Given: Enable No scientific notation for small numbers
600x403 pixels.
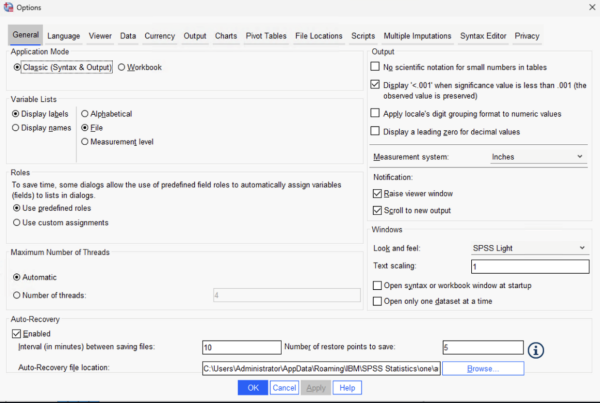Looking at the screenshot, I should tap(375, 66).
